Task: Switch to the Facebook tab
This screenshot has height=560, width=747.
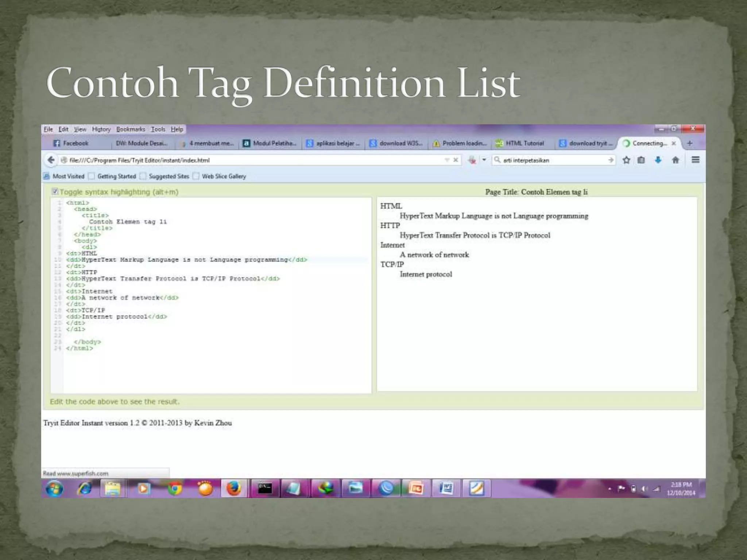Action: click(75, 143)
